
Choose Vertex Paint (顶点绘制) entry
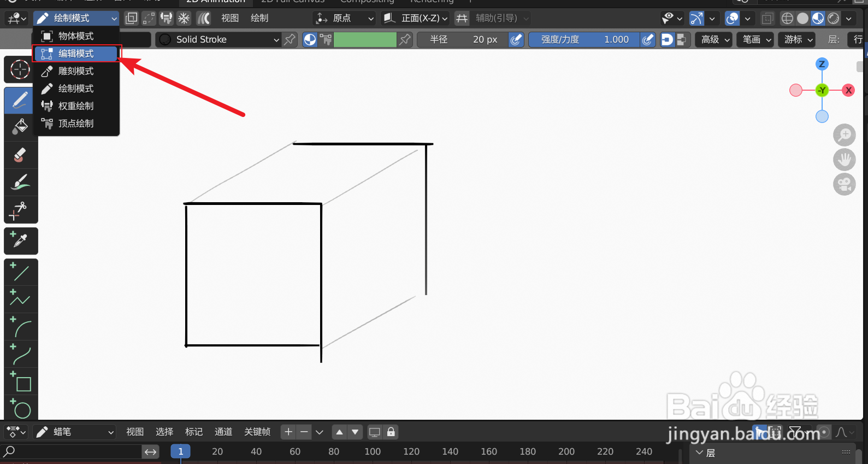click(x=76, y=124)
